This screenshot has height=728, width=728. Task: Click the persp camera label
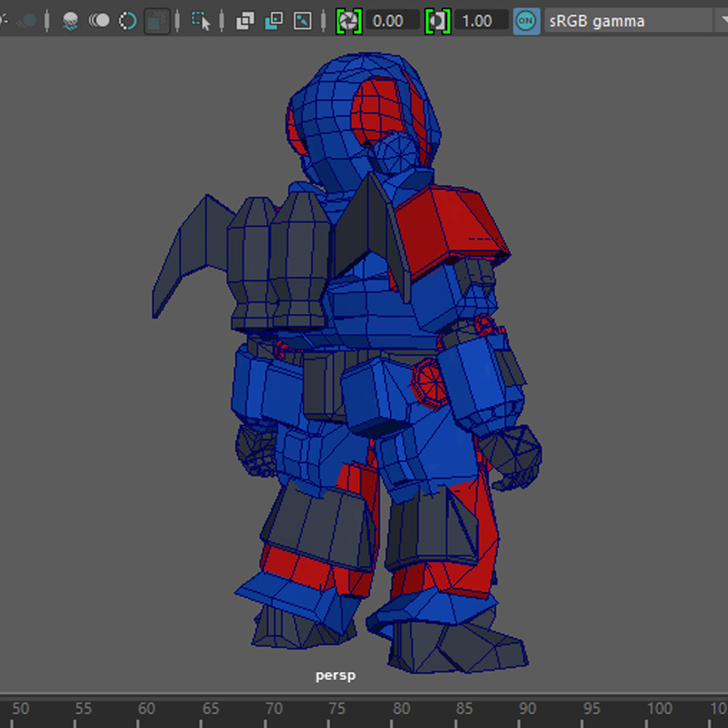click(x=336, y=676)
